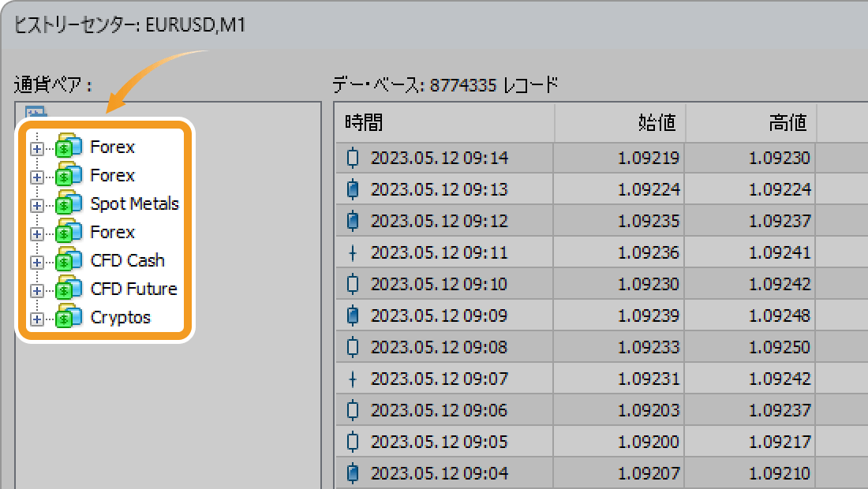Click the candle icon of the 09:05 row

click(x=353, y=442)
